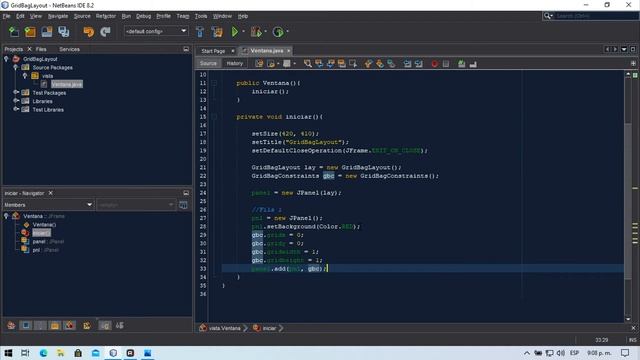This screenshot has width=640, height=360.
Task: Expand the Test Packages node
Action: pyautogui.click(x=16, y=93)
